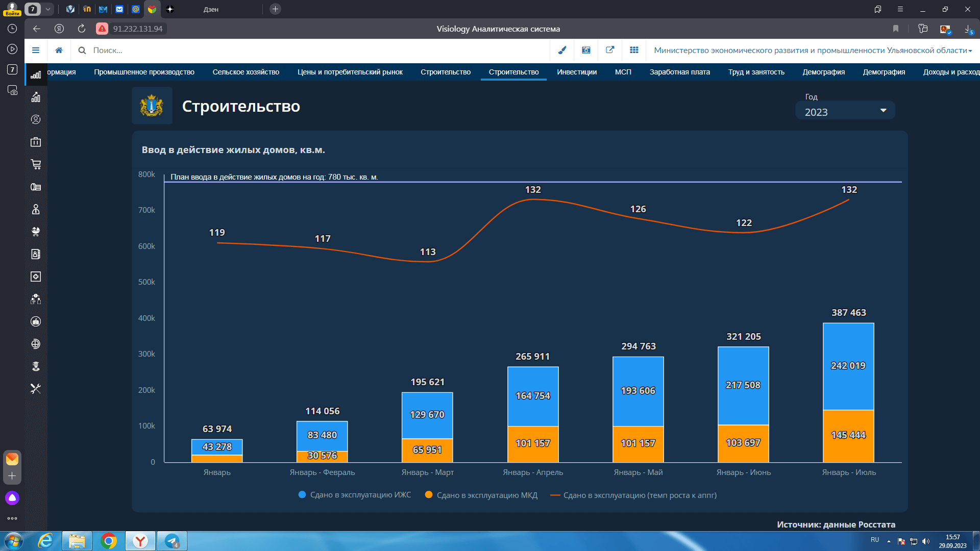Open the crossed tools sidebar icon
The width and height of the screenshot is (980, 551).
36,389
